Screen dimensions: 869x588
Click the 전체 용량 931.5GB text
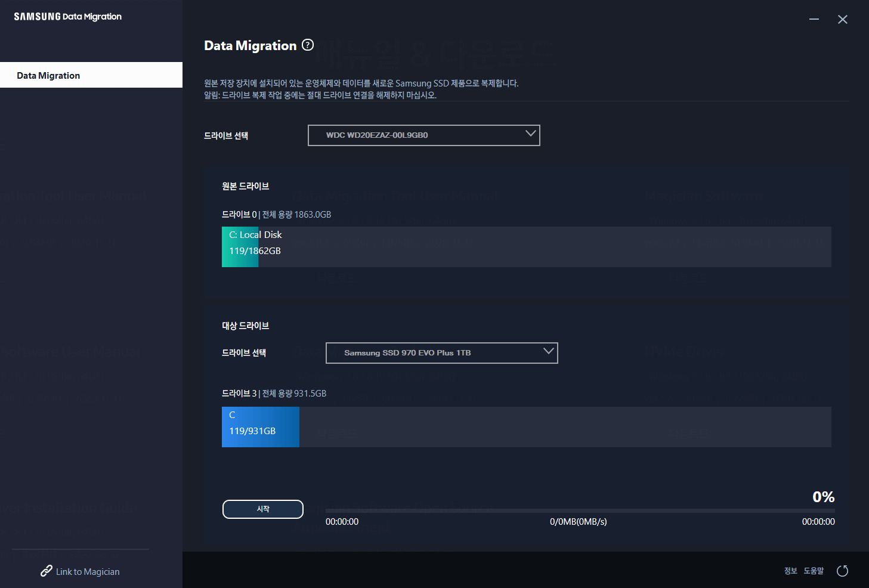click(295, 394)
